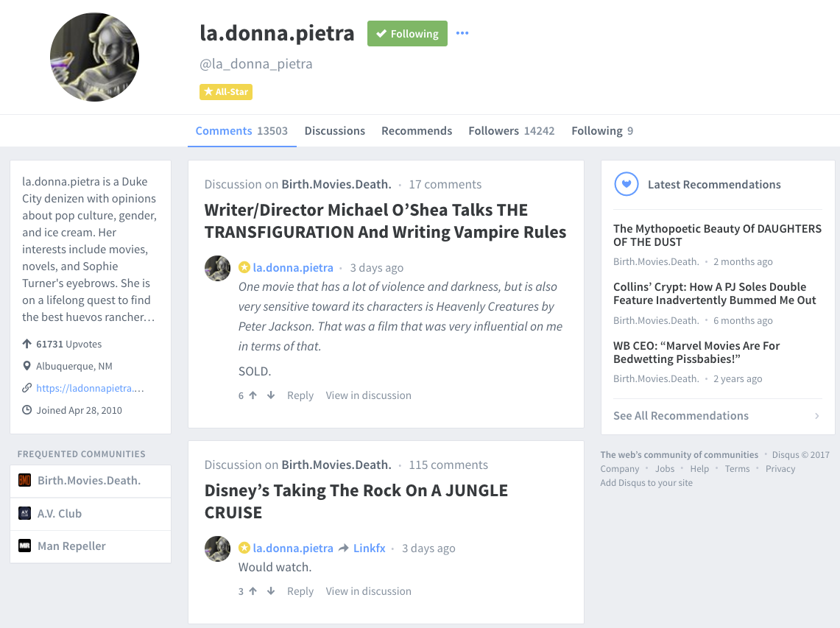Downvote the "Would watch." comment
This screenshot has height=628, width=840.
coord(271,591)
